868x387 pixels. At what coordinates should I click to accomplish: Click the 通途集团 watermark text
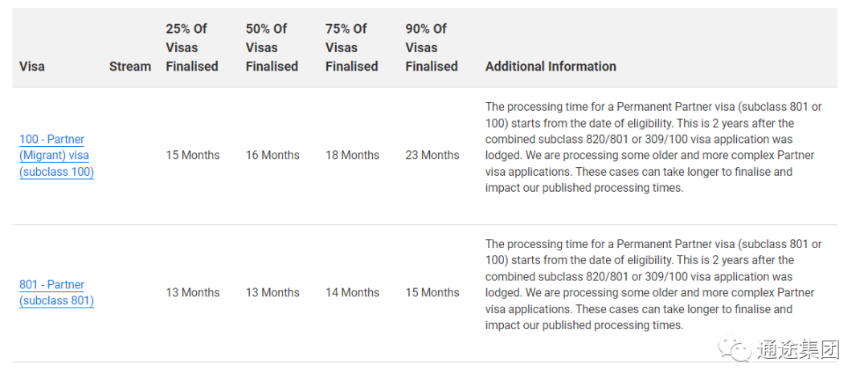click(798, 349)
